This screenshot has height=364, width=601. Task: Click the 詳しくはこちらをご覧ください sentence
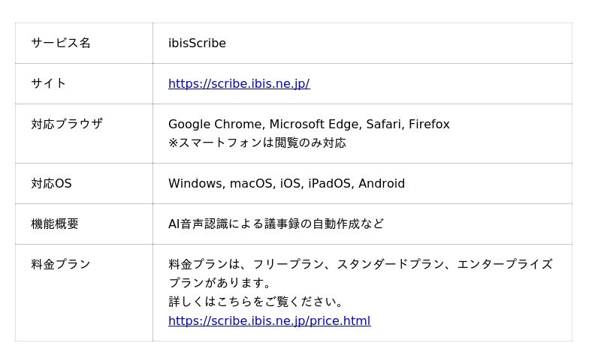pos(255,302)
